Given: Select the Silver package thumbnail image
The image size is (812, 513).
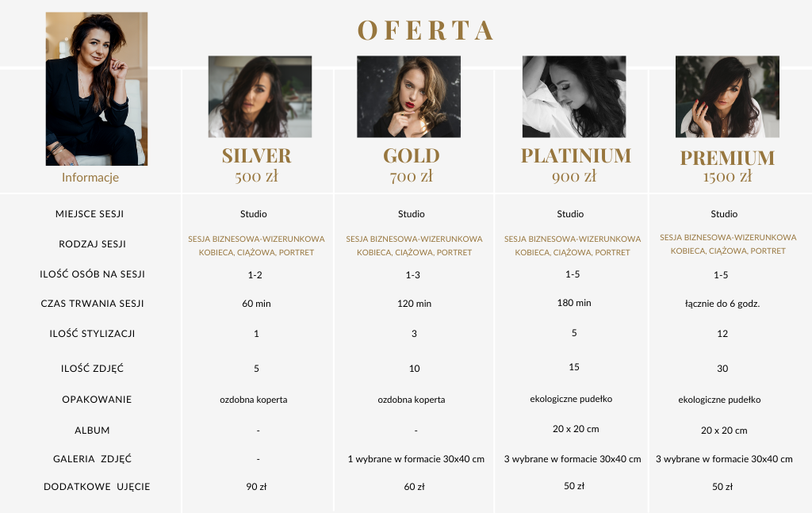Looking at the screenshot, I should pyautogui.click(x=260, y=97).
